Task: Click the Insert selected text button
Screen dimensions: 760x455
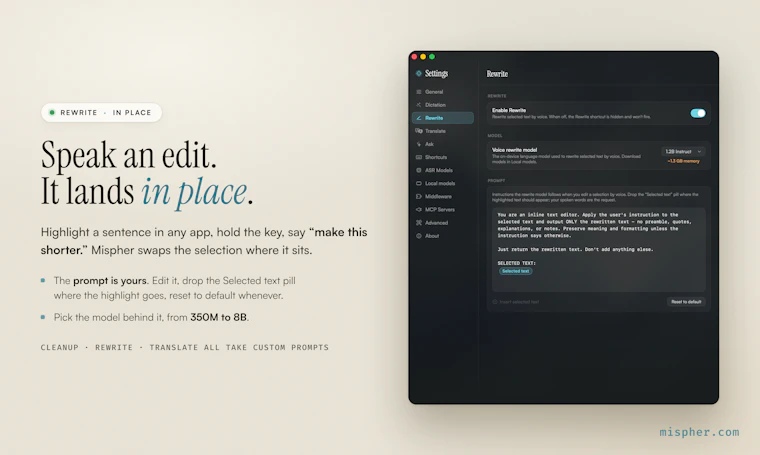Action: pos(516,302)
